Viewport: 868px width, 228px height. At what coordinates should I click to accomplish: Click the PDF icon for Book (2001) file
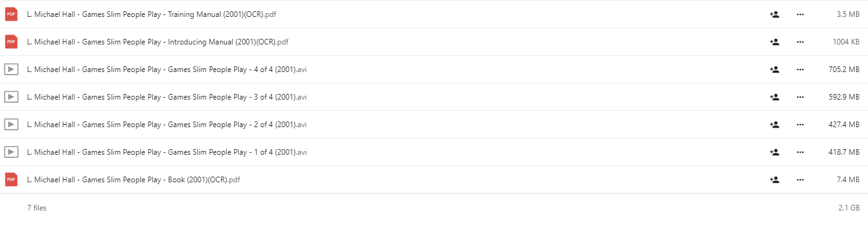pyautogui.click(x=11, y=180)
